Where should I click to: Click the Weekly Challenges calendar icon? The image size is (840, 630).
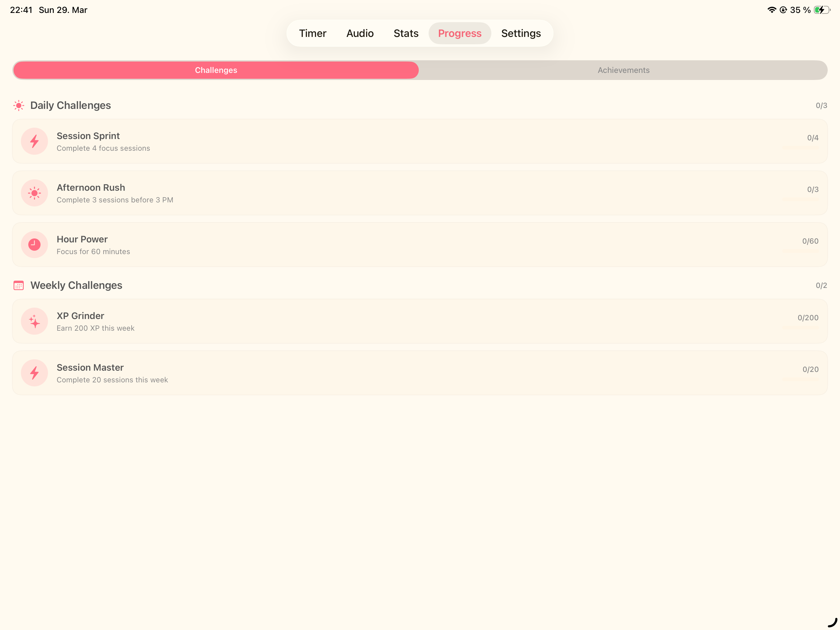[19, 285]
